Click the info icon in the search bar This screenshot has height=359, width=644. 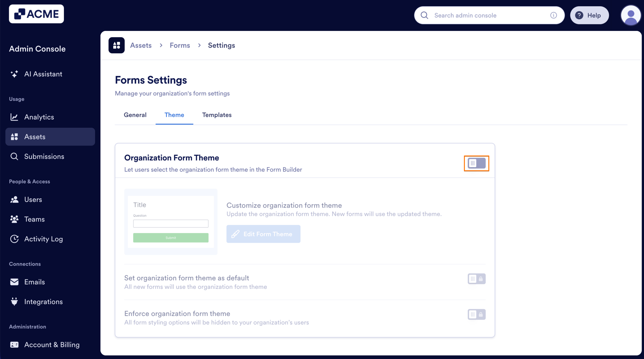pyautogui.click(x=553, y=15)
